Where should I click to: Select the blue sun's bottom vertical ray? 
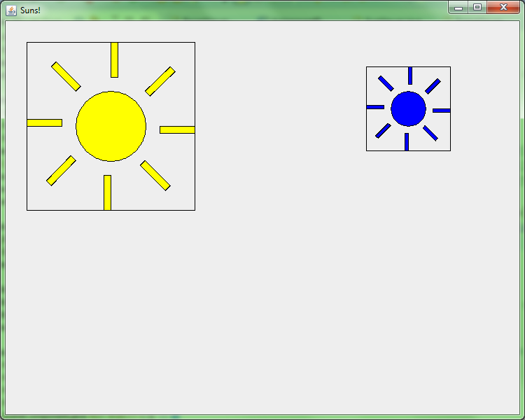[x=406, y=142]
